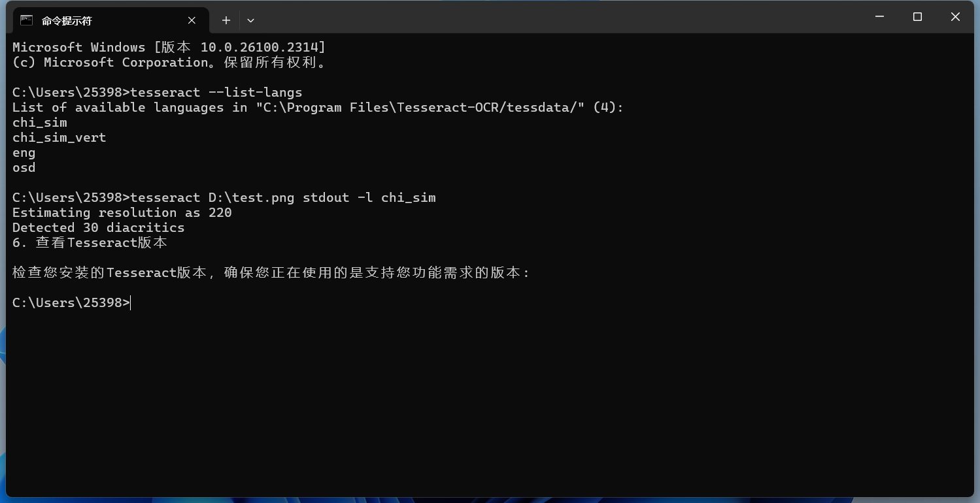
Task: Click the chi_sim language output line
Action: (x=40, y=123)
